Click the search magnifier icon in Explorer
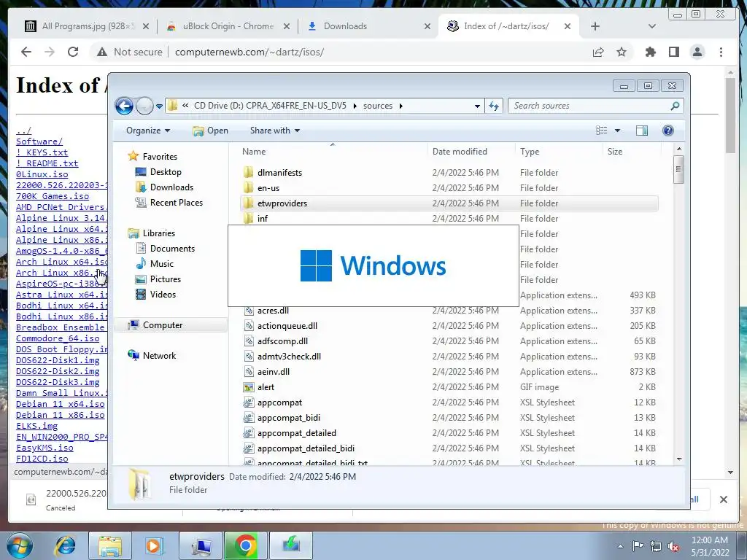 tap(675, 106)
